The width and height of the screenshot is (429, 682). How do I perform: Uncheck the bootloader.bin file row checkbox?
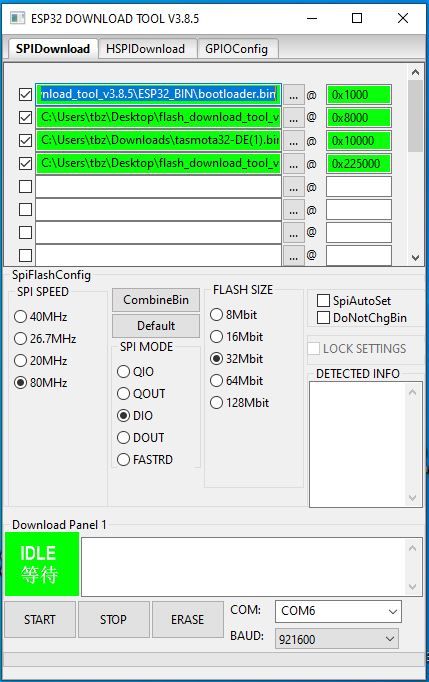(26, 94)
